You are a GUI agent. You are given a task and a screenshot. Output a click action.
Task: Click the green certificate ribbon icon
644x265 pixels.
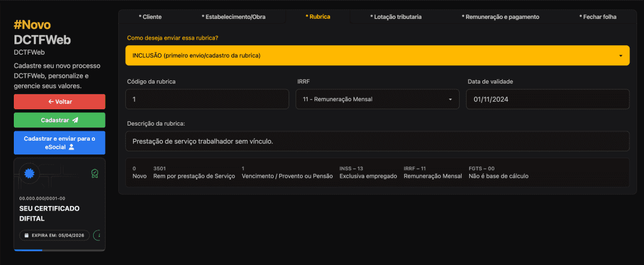coord(95,173)
